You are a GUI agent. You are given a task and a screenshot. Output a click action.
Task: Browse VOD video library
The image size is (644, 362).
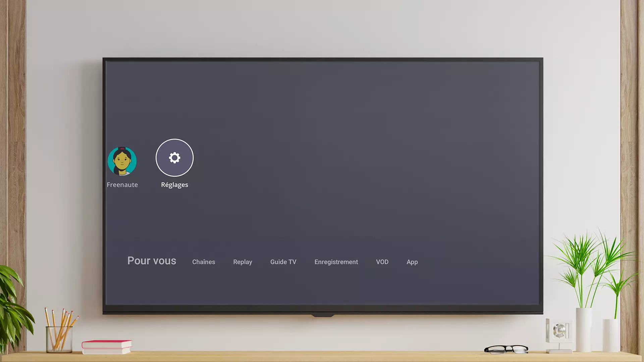(382, 261)
